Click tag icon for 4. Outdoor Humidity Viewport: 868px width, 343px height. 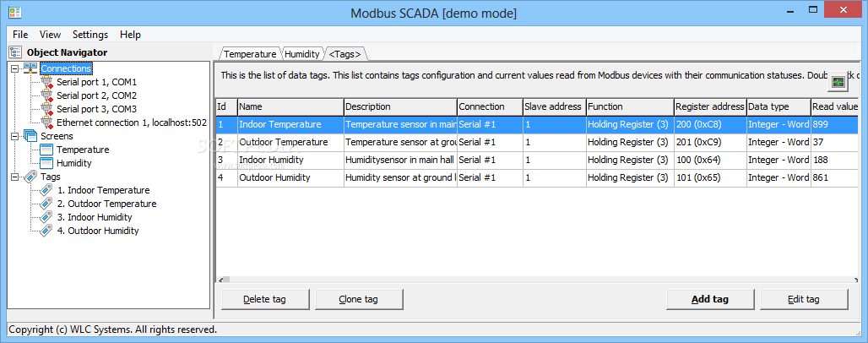[47, 231]
